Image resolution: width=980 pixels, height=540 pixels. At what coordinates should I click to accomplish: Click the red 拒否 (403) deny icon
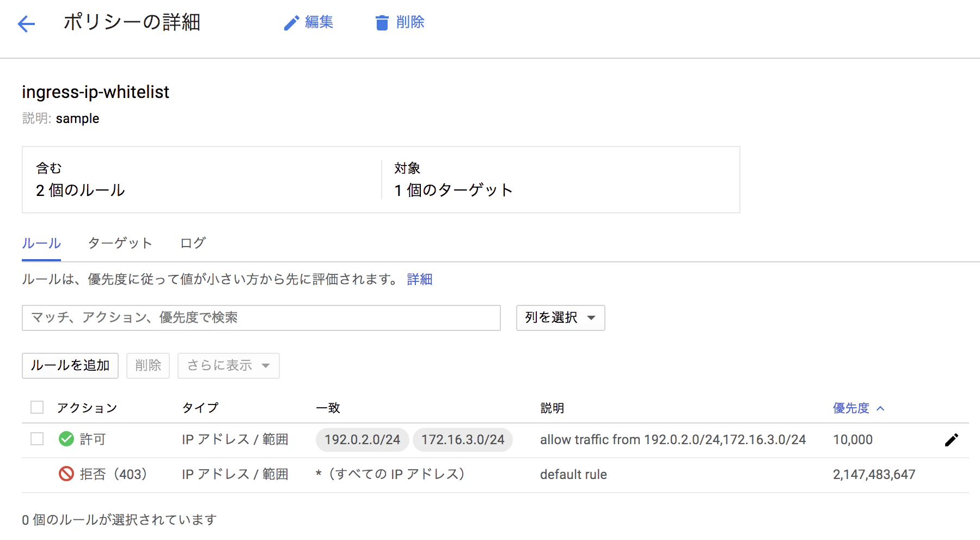coord(66,474)
